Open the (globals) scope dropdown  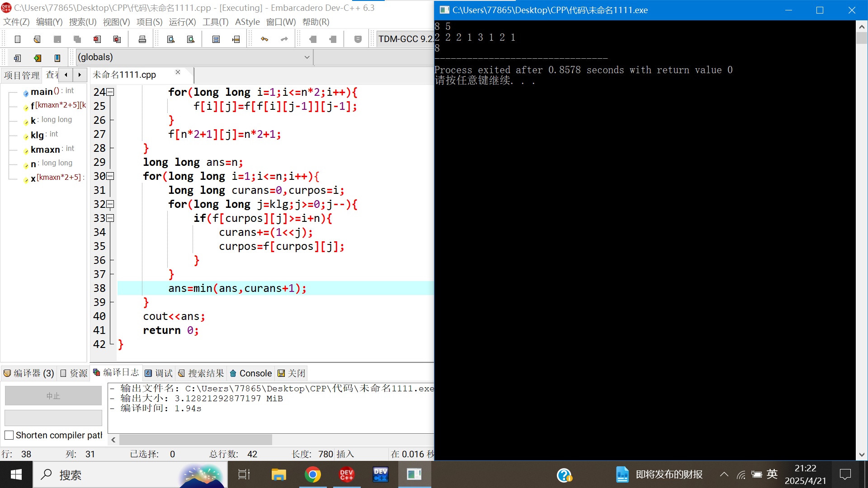[307, 57]
